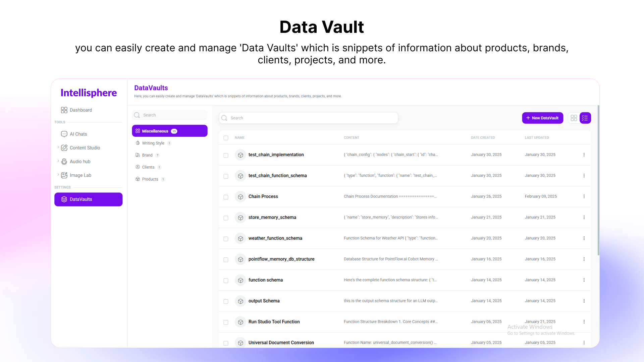Open three-dot menu for test_chain_implementation row
Screen dimensions: 644x362
coord(584,155)
